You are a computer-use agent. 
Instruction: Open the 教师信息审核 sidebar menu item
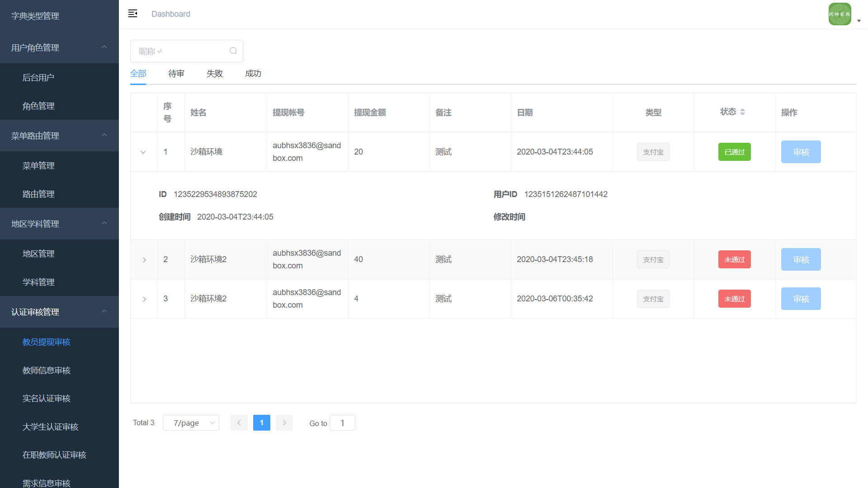tap(47, 370)
